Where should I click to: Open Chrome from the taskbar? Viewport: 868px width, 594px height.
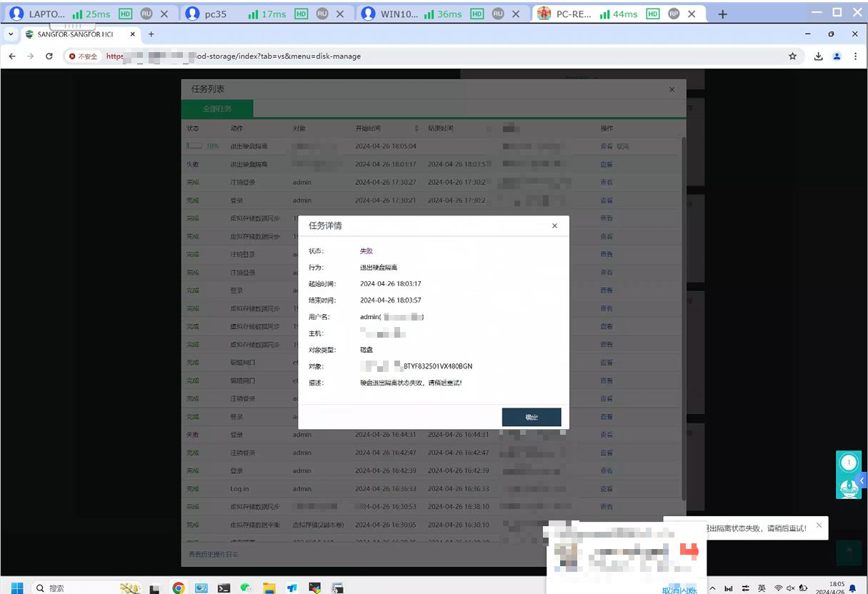coord(179,588)
